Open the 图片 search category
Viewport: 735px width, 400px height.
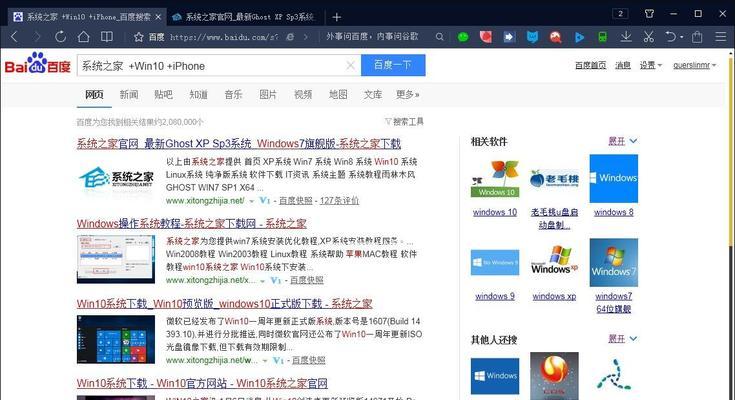pyautogui.click(x=268, y=95)
